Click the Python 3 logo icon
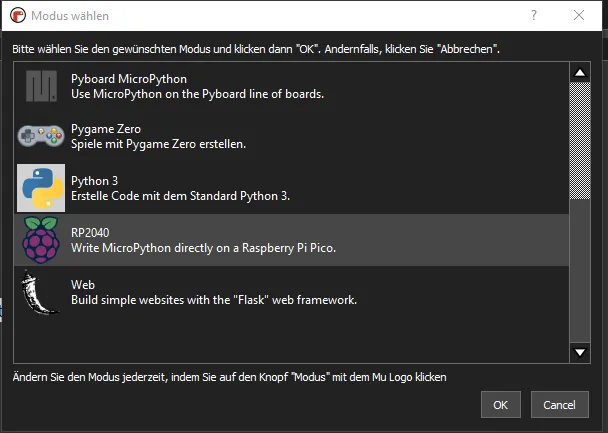Screen dimensions: 608x433 [x=41, y=188]
